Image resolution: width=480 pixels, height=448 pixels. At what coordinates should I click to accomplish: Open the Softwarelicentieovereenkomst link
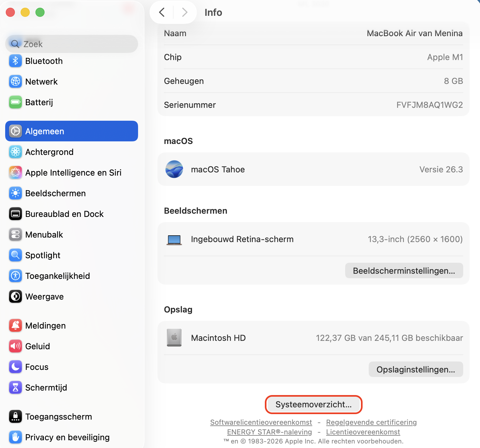pos(261,422)
